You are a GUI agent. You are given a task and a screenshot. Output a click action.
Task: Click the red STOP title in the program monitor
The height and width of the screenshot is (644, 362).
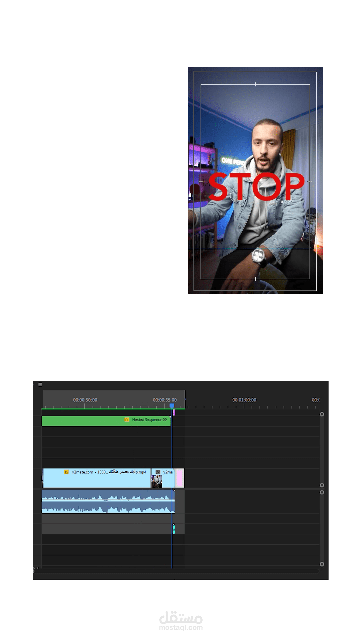(x=256, y=186)
